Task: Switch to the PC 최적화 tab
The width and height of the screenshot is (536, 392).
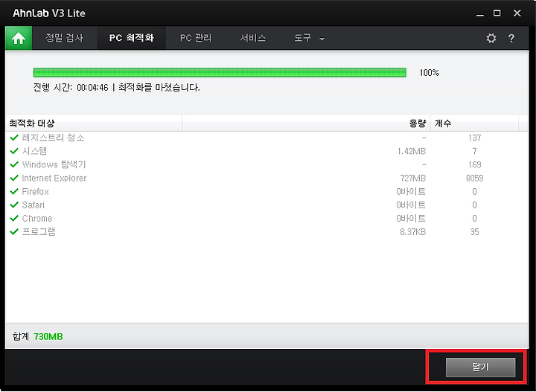Action: (132, 38)
